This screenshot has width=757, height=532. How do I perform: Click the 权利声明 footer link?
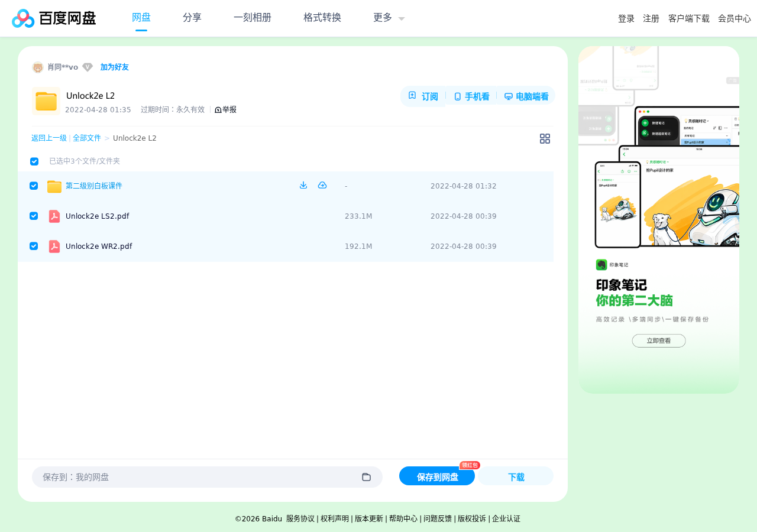[x=335, y=519]
